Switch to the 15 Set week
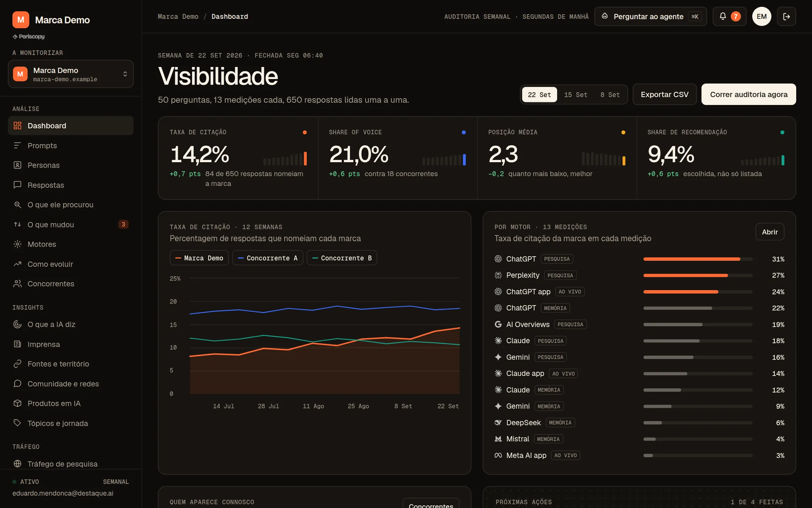 (x=576, y=95)
